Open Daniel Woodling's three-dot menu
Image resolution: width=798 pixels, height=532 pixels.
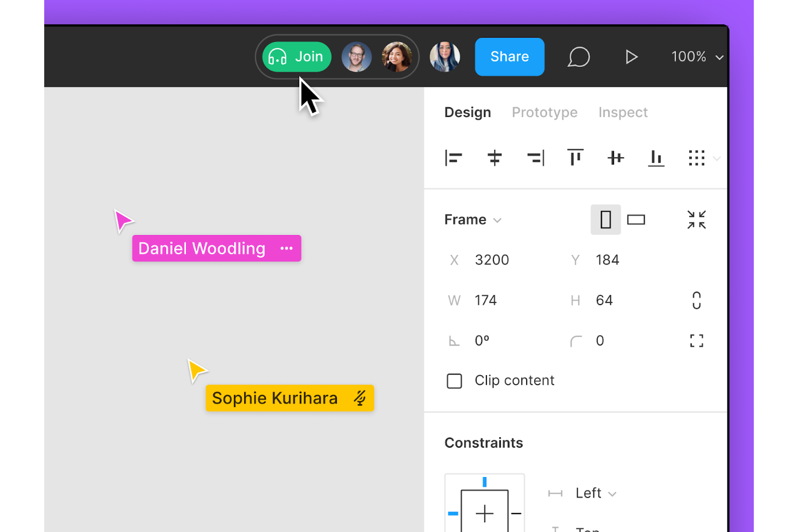(x=286, y=248)
